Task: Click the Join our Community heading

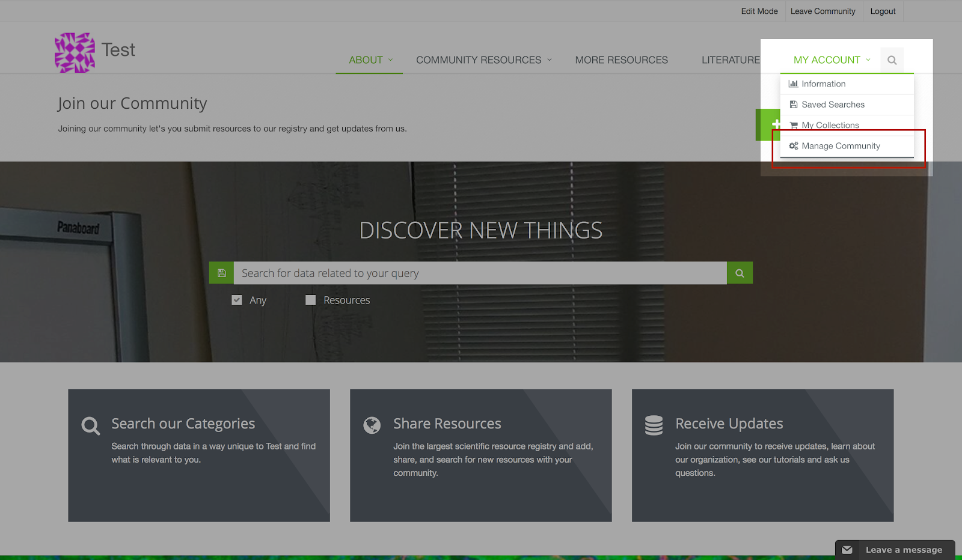Action: [x=132, y=103]
